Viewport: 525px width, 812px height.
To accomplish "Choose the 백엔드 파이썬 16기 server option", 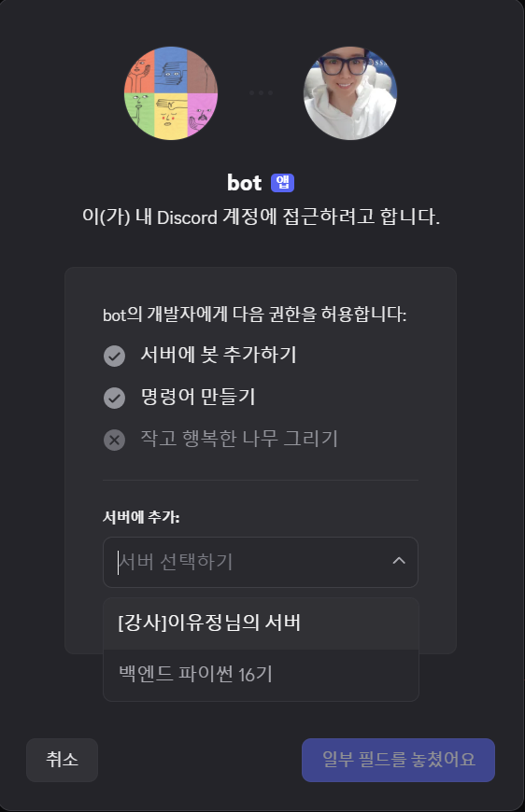I will coord(262,675).
